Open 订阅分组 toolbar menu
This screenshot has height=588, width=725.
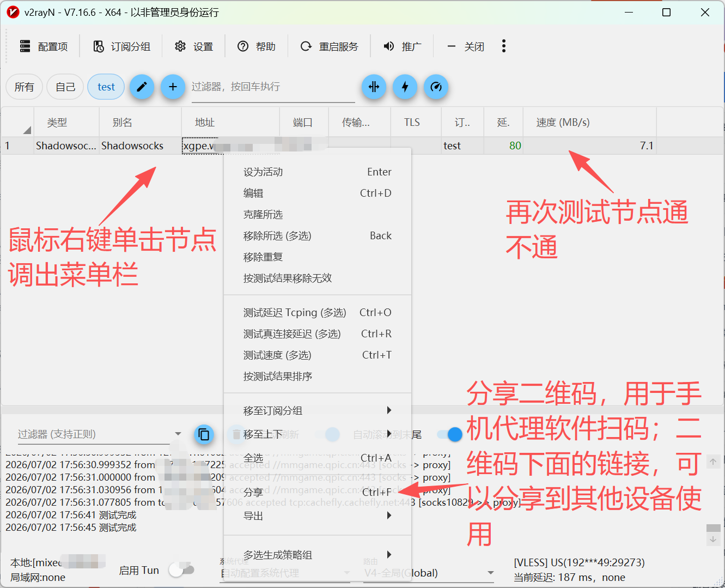(121, 46)
